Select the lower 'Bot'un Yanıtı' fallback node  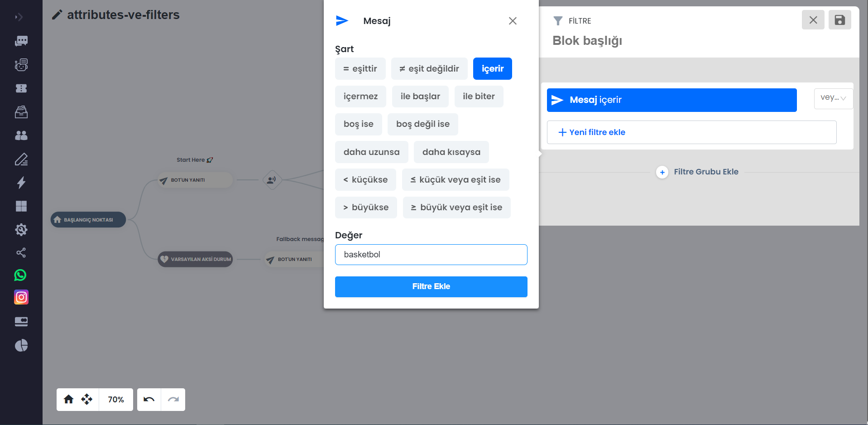[294, 259]
